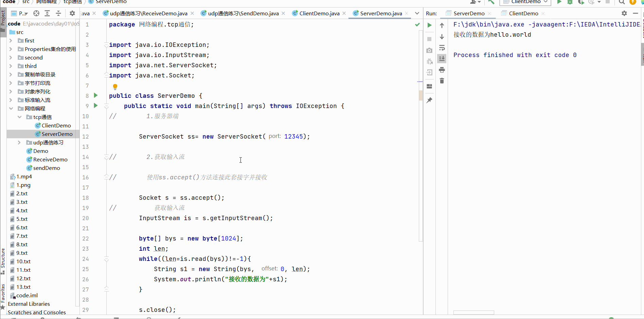Rerun ServerDemo with green play icon in Run panel
The image size is (644, 319).
(429, 25)
